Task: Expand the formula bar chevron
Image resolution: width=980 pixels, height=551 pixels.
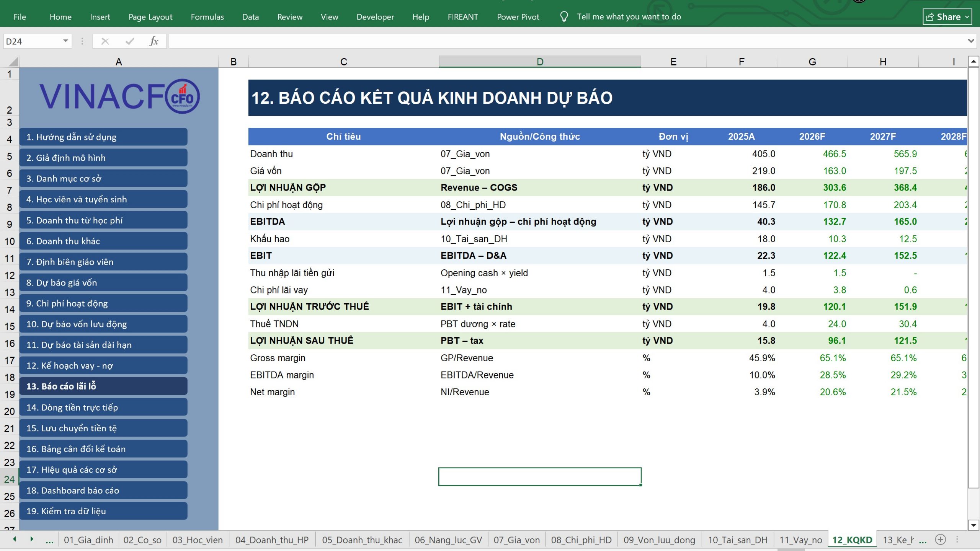Action: coord(970,41)
